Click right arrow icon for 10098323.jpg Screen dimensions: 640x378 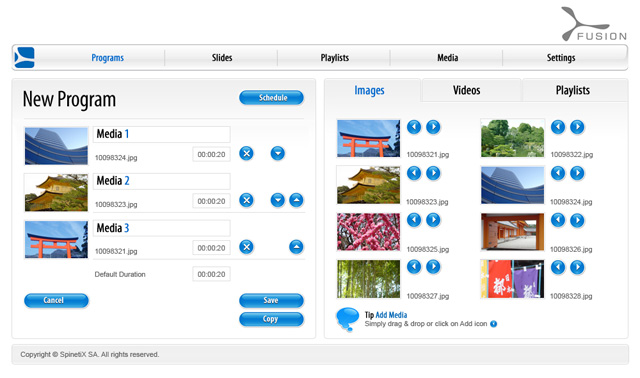pyautogui.click(x=433, y=173)
